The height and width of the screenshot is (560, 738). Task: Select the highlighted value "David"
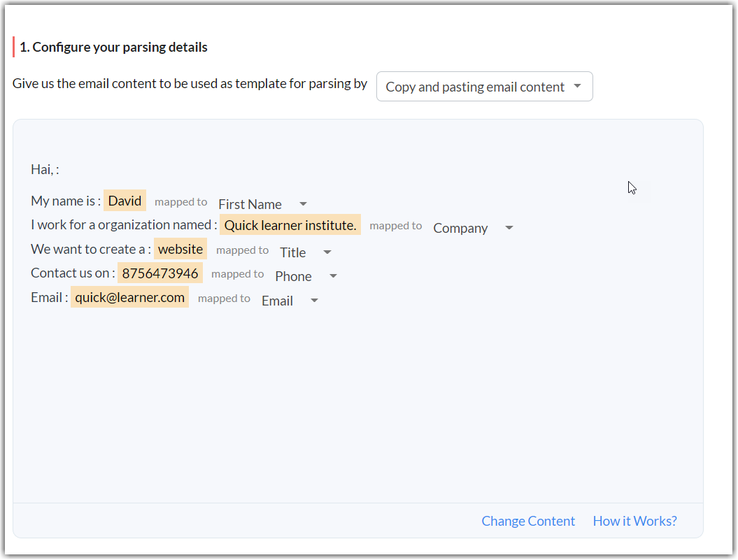[125, 201]
